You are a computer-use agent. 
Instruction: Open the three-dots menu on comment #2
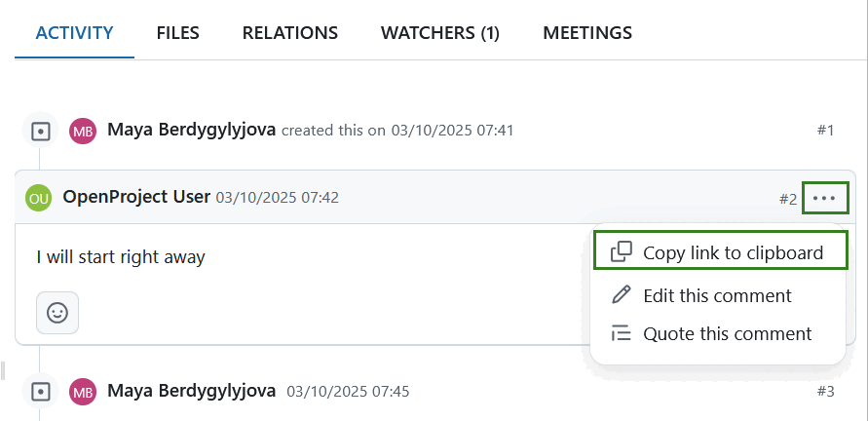pos(824,198)
